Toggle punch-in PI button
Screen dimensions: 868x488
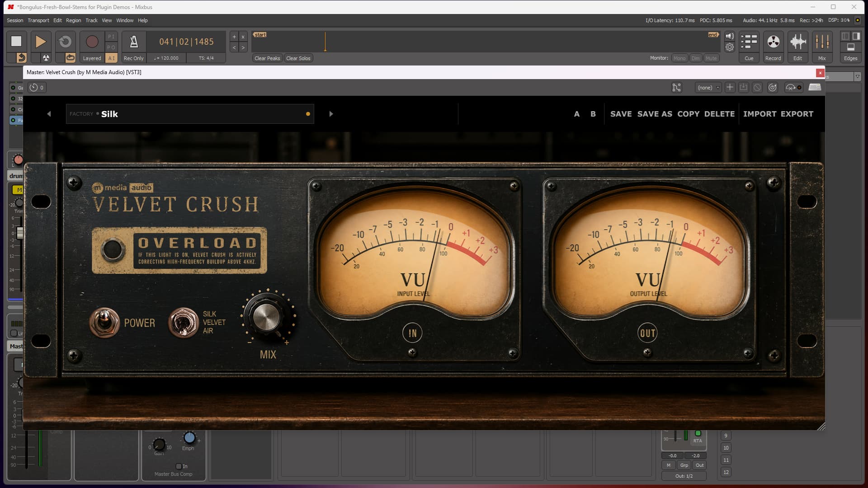111,37
